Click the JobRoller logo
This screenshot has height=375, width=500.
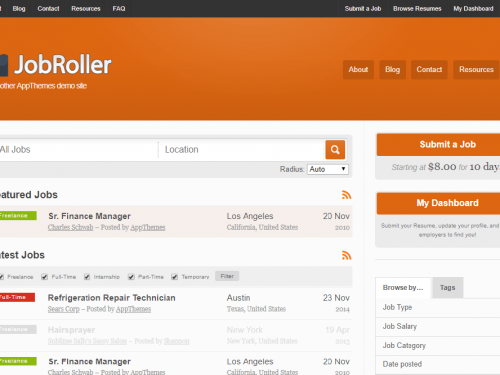pyautogui.click(x=55, y=65)
